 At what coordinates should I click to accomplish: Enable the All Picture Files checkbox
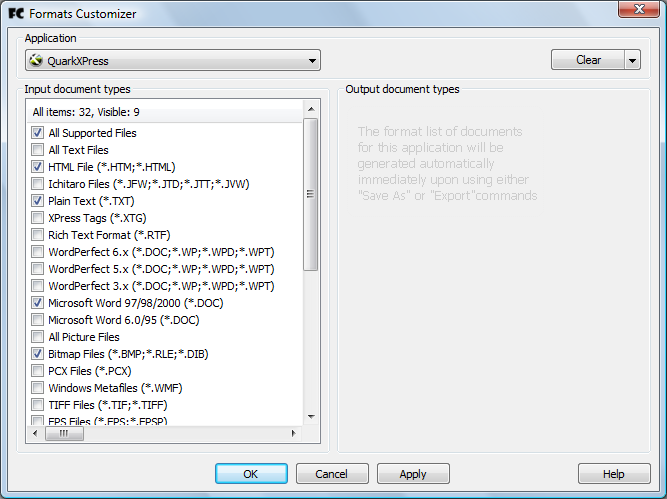pos(37,337)
